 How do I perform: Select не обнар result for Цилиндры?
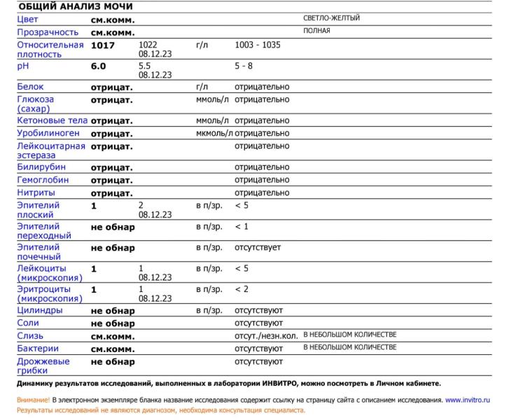[x=113, y=311]
